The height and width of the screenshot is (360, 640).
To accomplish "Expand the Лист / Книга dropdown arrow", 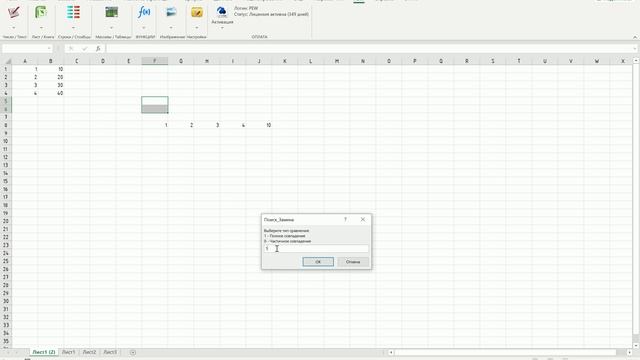I will (x=41, y=28).
